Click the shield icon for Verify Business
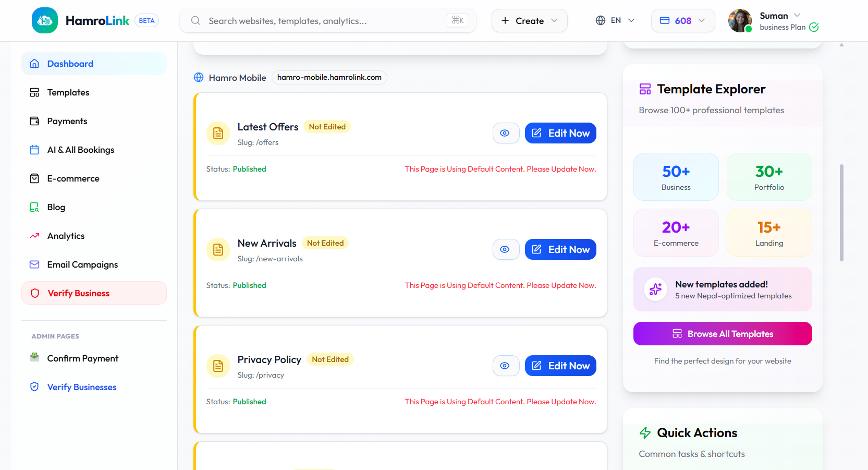This screenshot has height=470, width=868. pos(35,293)
